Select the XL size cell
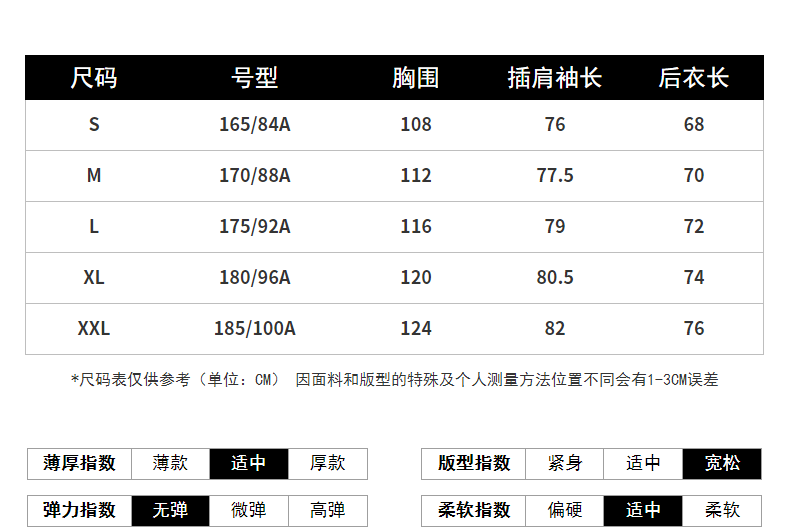This screenshot has width=790, height=527. click(94, 277)
